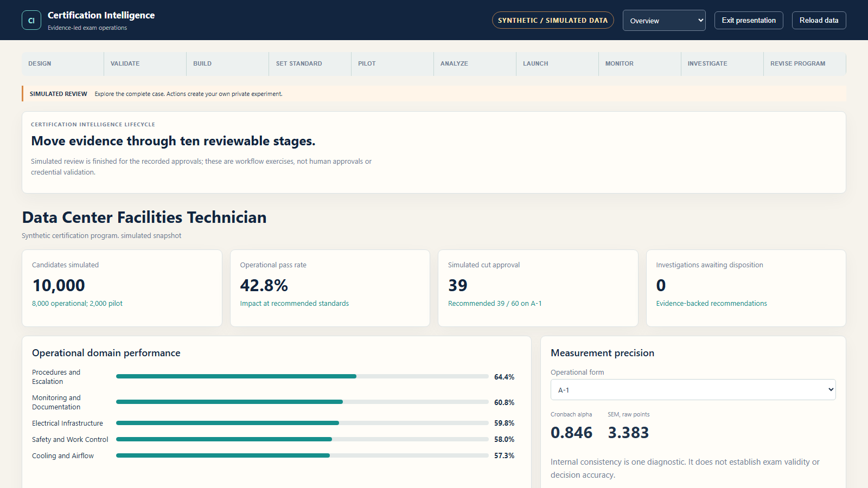Open the Build stage tab
Viewport: 868px width, 488px height.
228,63
